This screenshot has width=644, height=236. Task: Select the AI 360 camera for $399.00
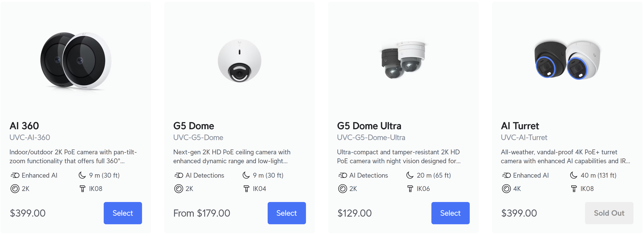pyautogui.click(x=123, y=213)
